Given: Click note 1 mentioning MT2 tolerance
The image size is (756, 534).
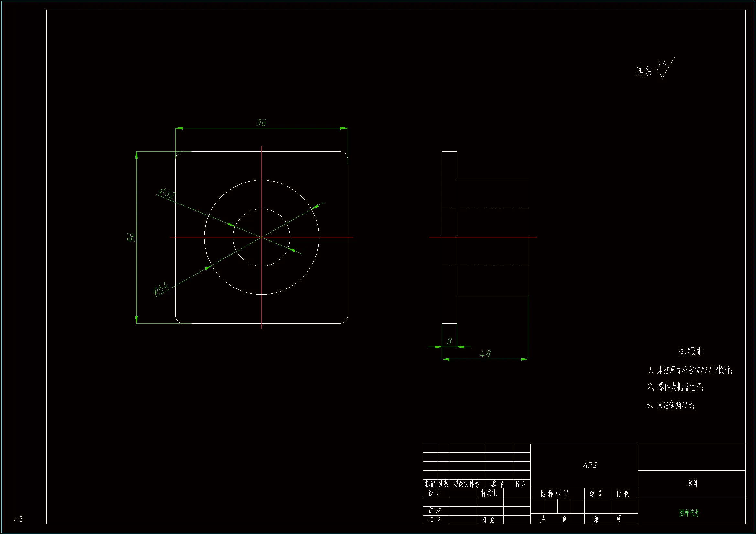Looking at the screenshot, I should coord(690,370).
